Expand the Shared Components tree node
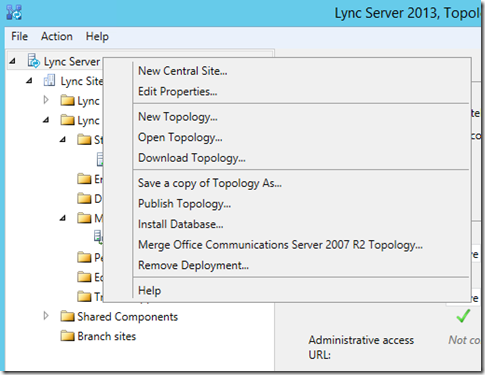485x375 pixels. (46, 316)
